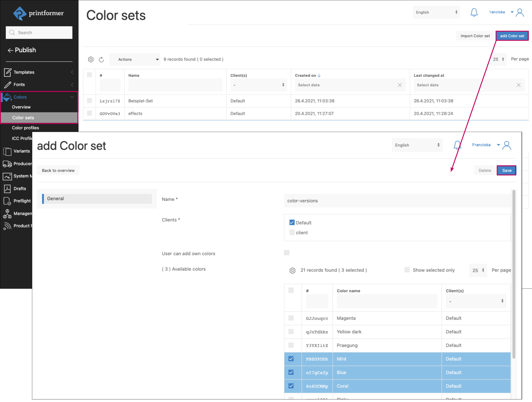This screenshot has height=402, width=532.
Task: Collapse the Colors sidebar section
Action: 72,97
